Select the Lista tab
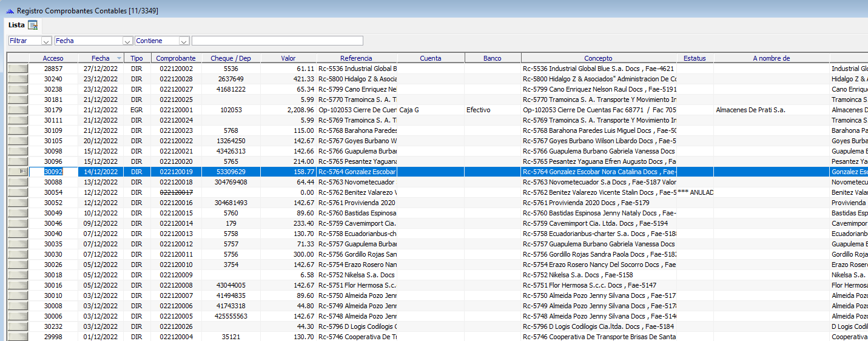The image size is (868, 341). click(x=16, y=25)
